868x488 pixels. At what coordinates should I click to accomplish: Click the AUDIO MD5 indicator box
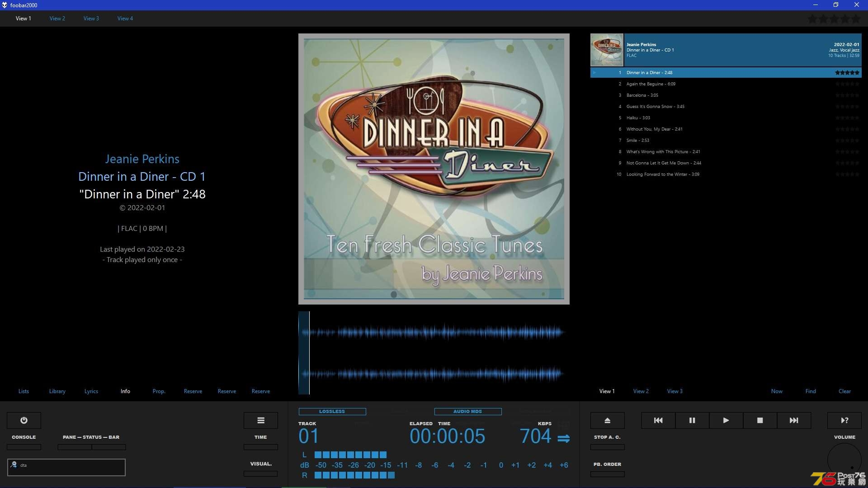(468, 412)
